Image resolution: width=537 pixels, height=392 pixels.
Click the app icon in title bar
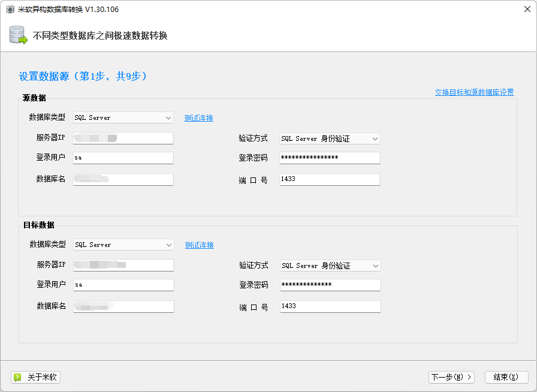tap(10, 9)
